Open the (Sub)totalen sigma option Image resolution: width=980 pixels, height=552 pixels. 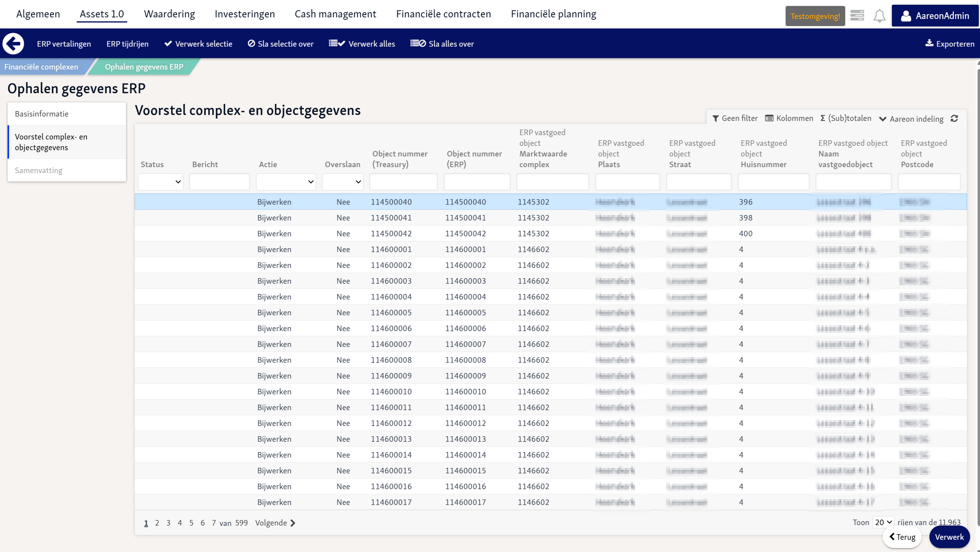[846, 118]
